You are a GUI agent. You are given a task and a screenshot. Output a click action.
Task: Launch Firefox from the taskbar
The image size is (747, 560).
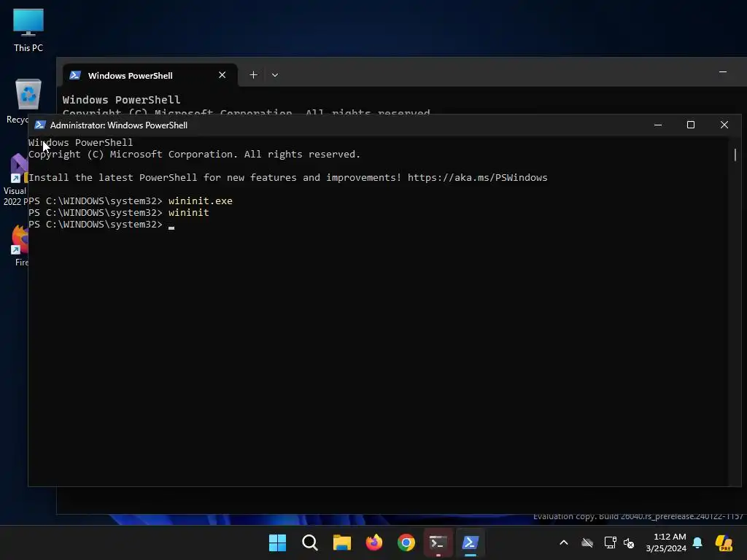(x=374, y=542)
